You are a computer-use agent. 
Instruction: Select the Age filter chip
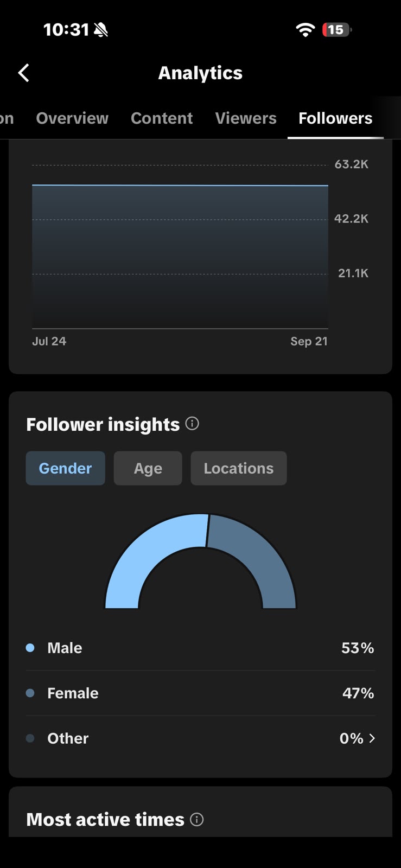(148, 468)
